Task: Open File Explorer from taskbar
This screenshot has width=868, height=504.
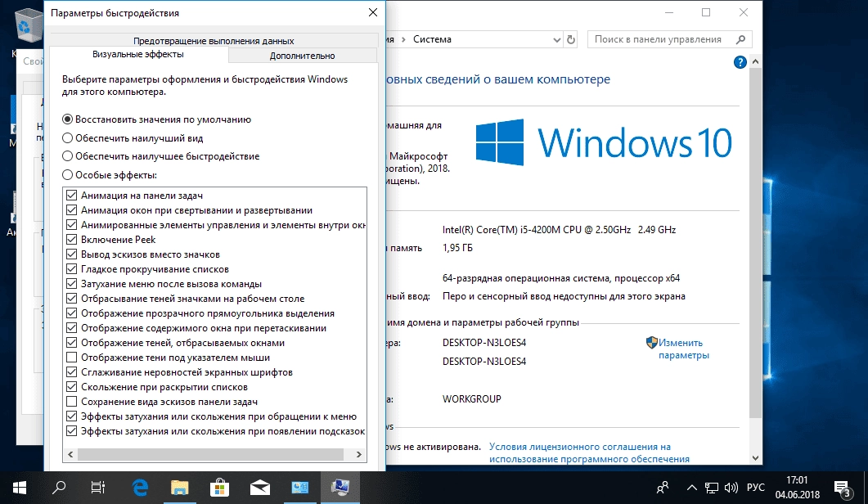Action: (179, 488)
